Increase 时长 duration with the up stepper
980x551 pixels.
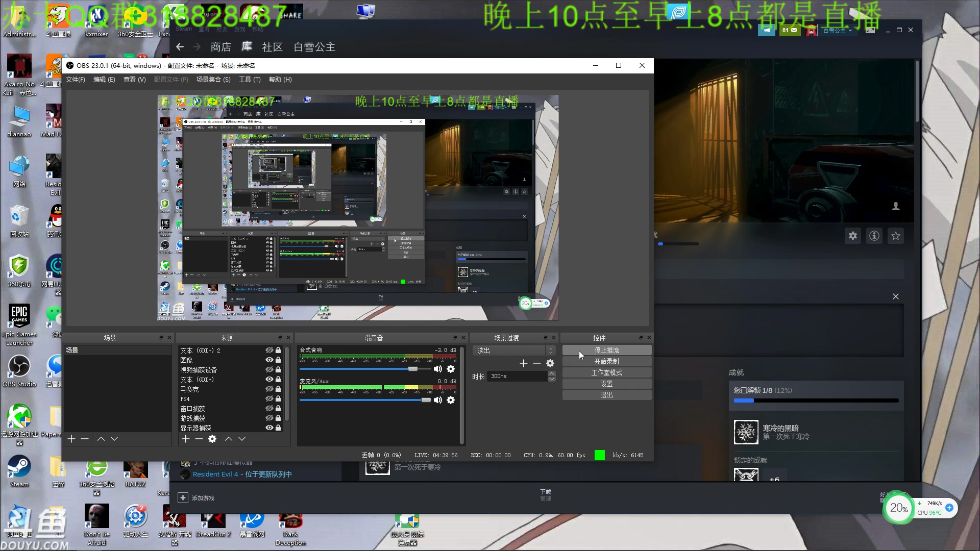[552, 373]
